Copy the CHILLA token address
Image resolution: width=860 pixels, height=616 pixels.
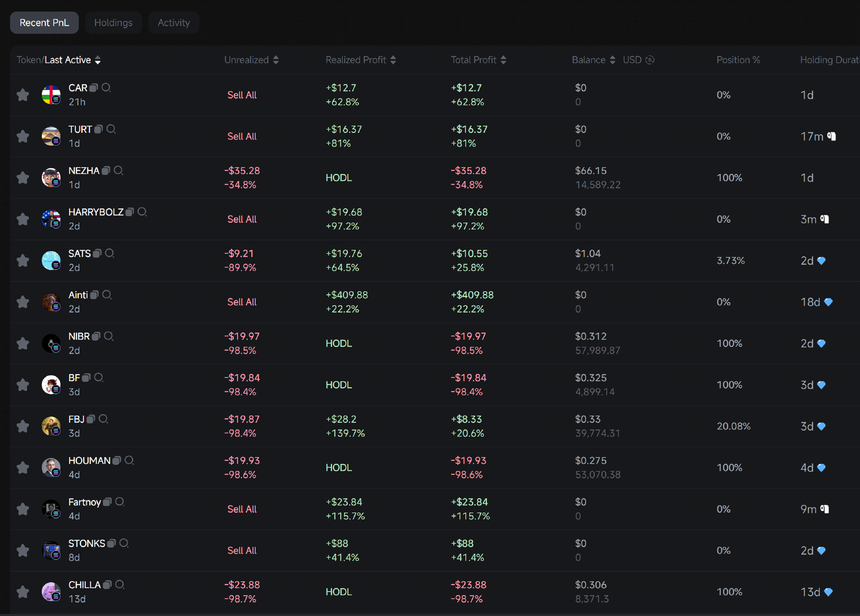[107, 585]
